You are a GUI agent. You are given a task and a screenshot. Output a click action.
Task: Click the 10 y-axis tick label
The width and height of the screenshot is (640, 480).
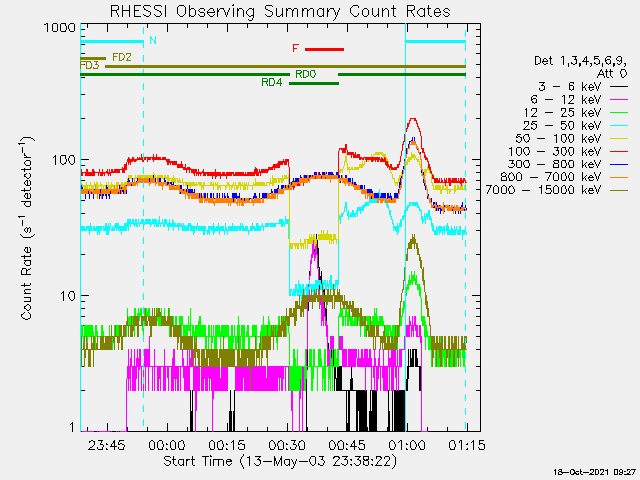[68, 296]
